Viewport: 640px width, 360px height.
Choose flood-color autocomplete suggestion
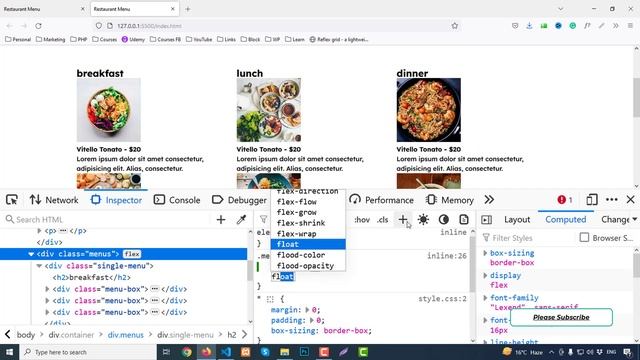[x=308, y=255]
